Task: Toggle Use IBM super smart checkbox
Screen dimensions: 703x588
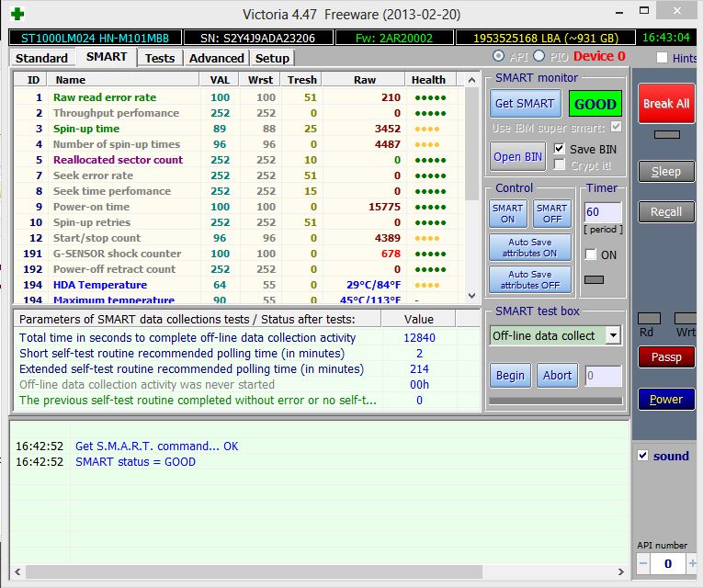Action: pyautogui.click(x=617, y=128)
